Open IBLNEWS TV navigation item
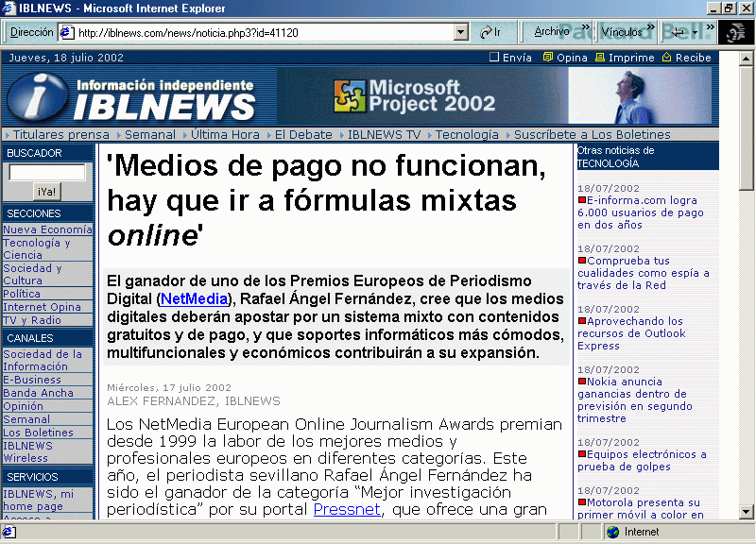This screenshot has height=544, width=756. click(384, 134)
